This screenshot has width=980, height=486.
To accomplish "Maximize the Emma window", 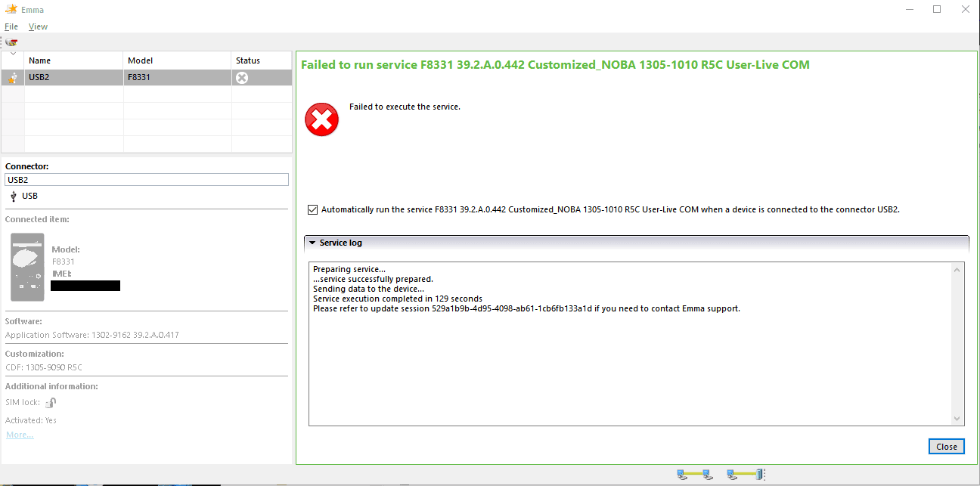I will (937, 9).
